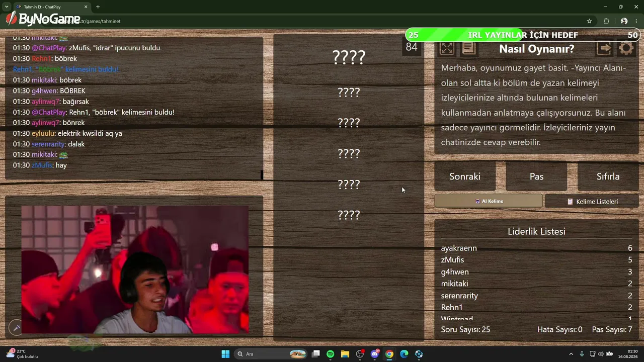Click the Pas Sayısı: 7 counter

(612, 330)
